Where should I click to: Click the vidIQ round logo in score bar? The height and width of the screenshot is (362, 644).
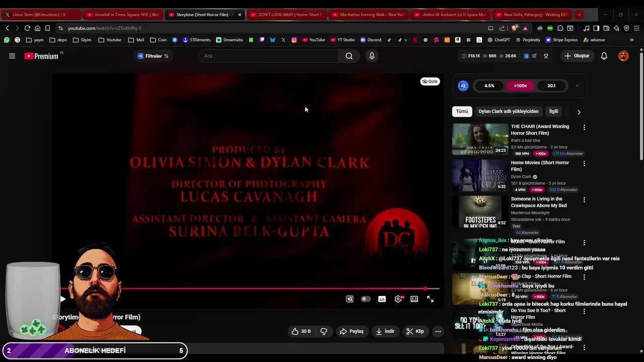(463, 86)
